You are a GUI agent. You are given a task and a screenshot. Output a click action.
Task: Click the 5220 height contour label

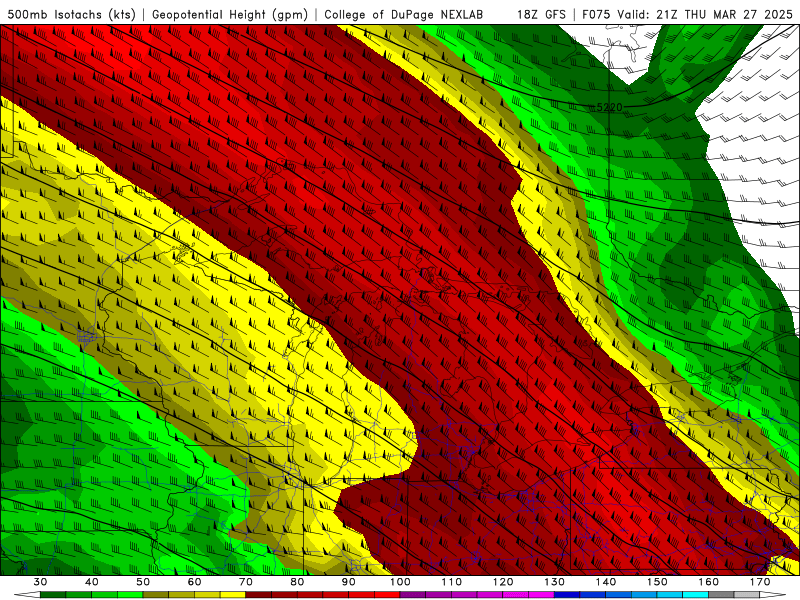point(609,107)
